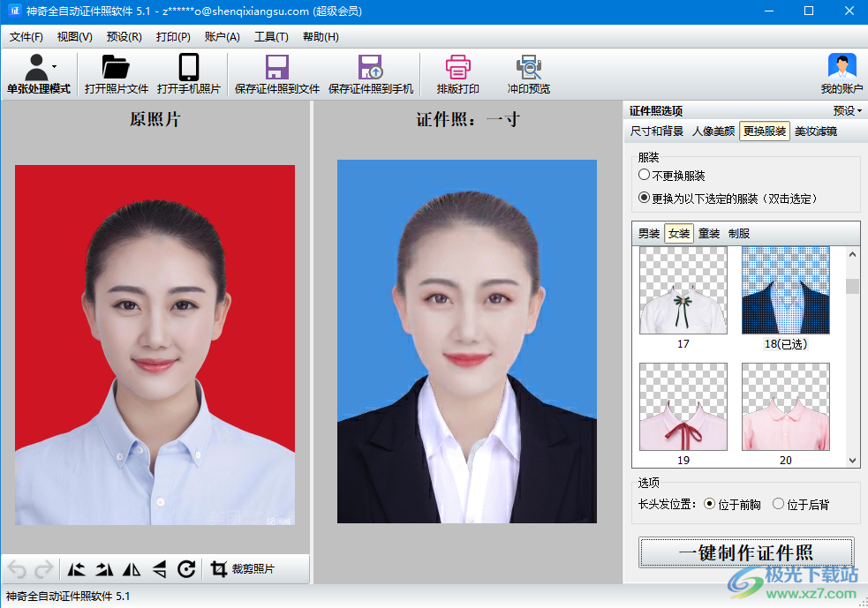Click the open photo file folder icon
The image size is (868, 608).
[x=116, y=69]
